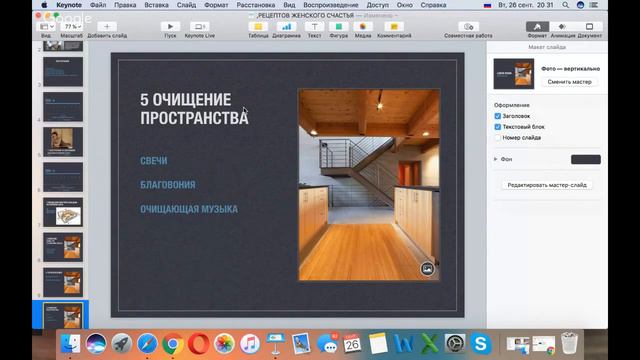Toggle the Текстовый блок checkbox
This screenshot has width=640, height=360.
(x=498, y=127)
